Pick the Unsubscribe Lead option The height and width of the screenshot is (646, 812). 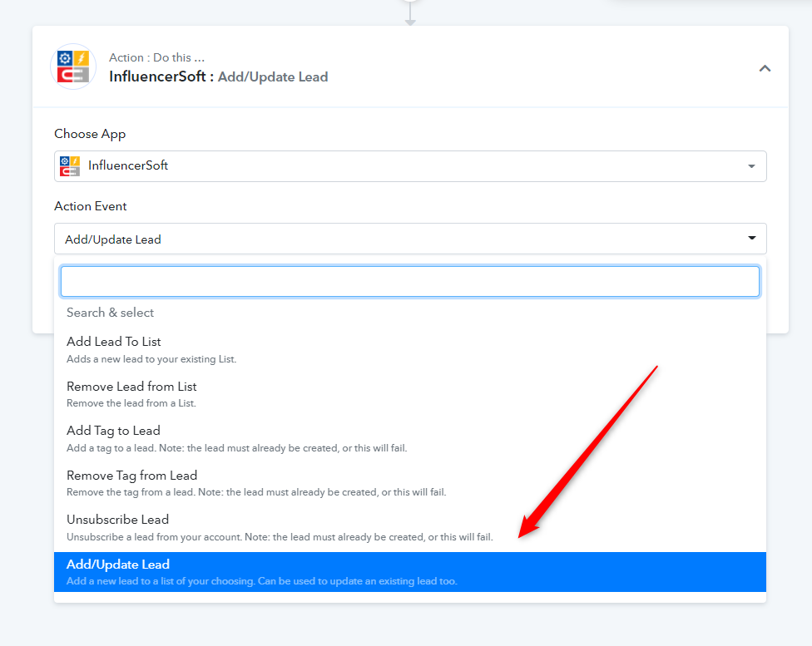[x=410, y=527]
